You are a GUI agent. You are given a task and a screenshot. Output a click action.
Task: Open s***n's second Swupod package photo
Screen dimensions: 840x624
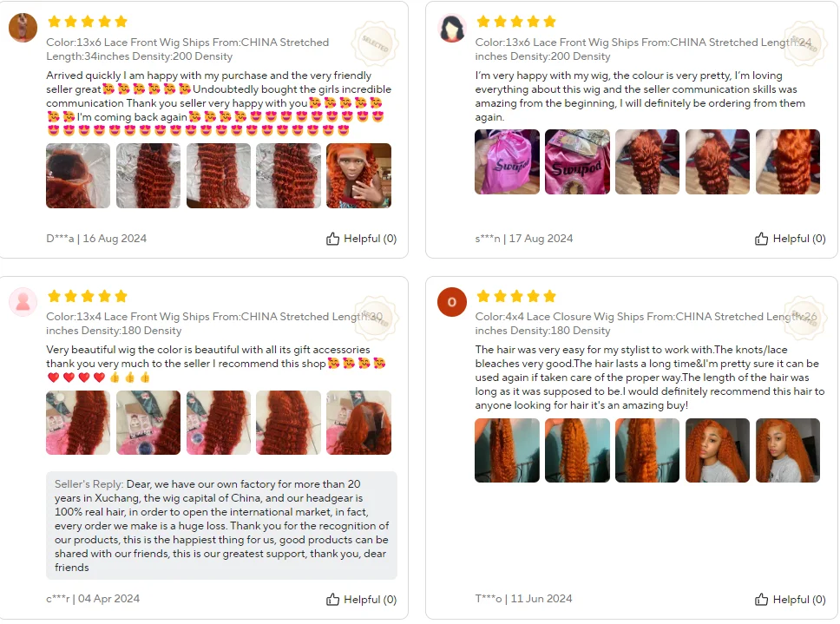coord(578,161)
